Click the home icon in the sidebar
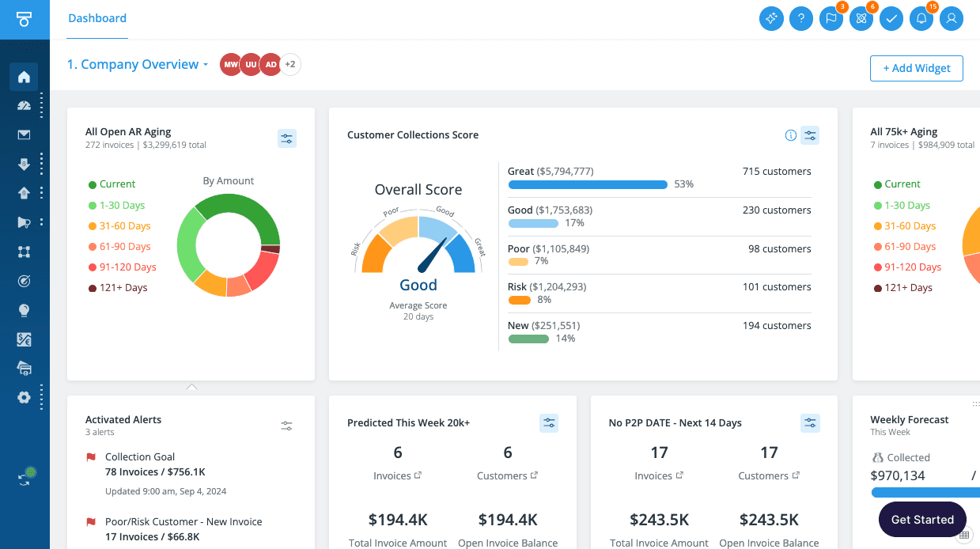This screenshot has height=549, width=980. click(24, 77)
